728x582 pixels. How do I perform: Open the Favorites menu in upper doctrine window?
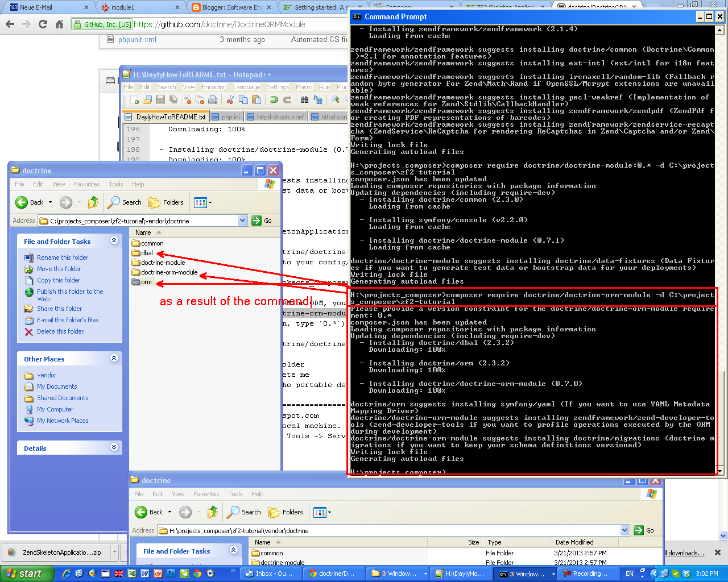(x=86, y=184)
